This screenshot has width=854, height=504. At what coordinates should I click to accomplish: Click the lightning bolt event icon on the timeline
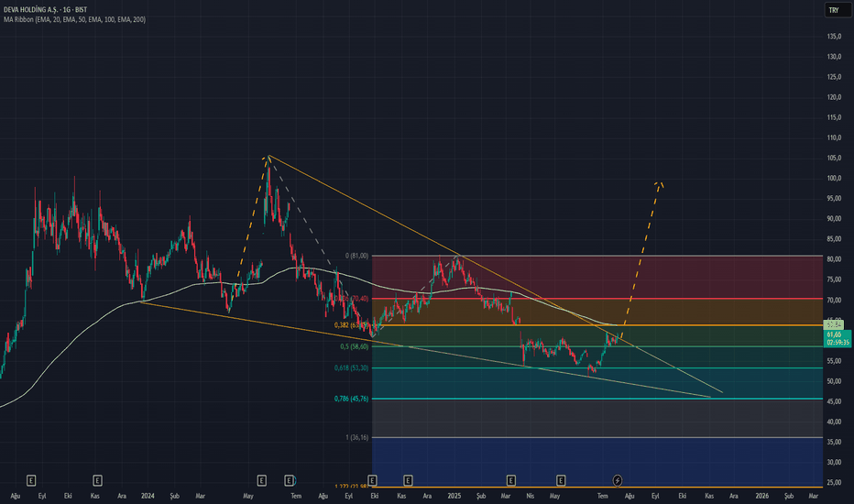[x=617, y=480]
